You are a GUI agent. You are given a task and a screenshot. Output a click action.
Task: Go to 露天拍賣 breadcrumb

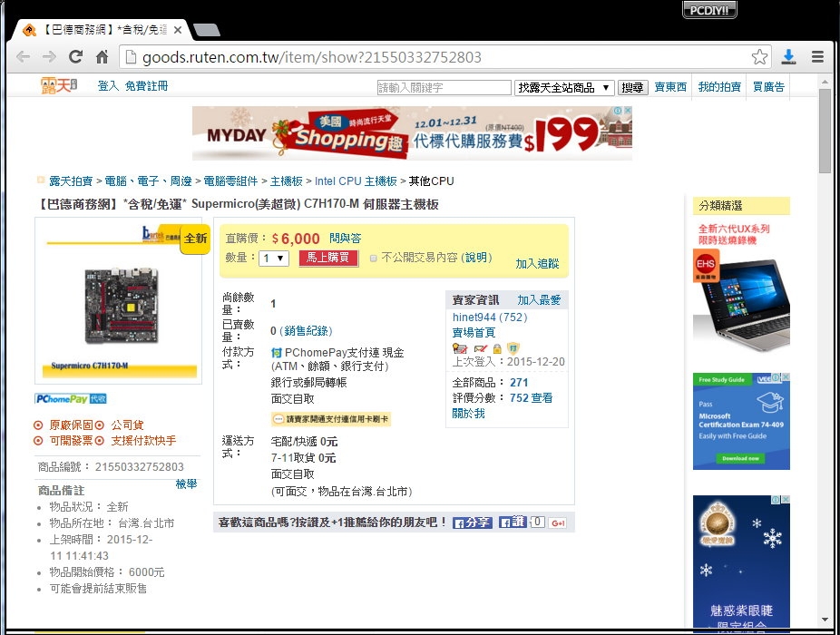pos(71,181)
